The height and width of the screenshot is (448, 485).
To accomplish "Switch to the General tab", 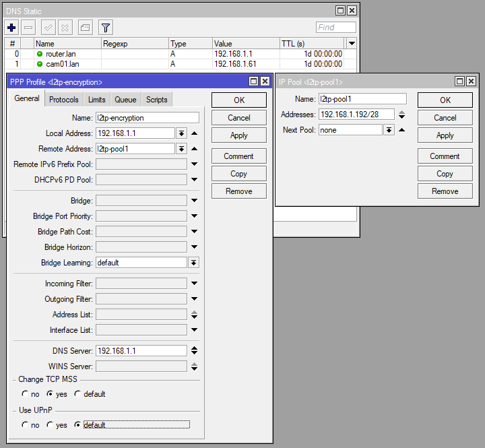I will (27, 98).
